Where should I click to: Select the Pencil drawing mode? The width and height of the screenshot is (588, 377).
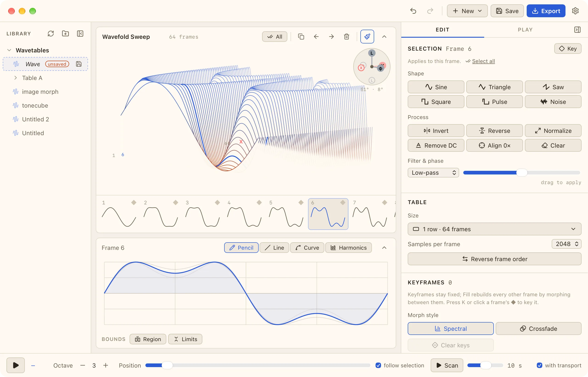[x=241, y=248]
